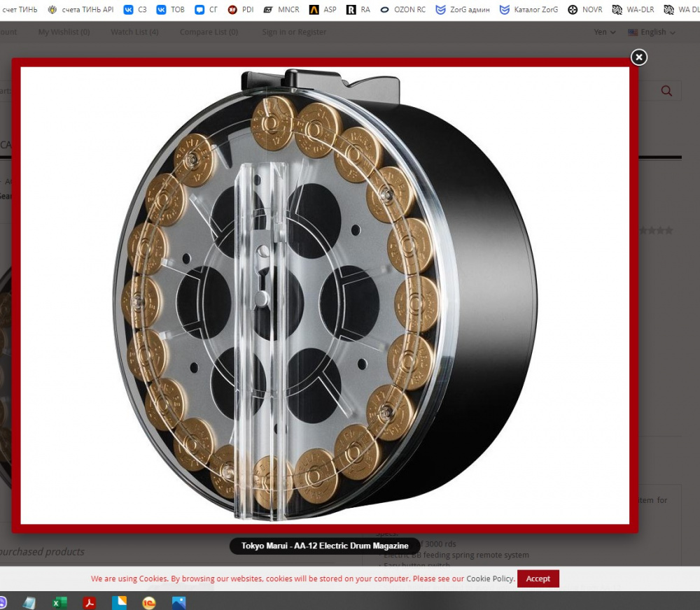
Task: Expand the Yen currency dropdown
Action: coord(605,32)
